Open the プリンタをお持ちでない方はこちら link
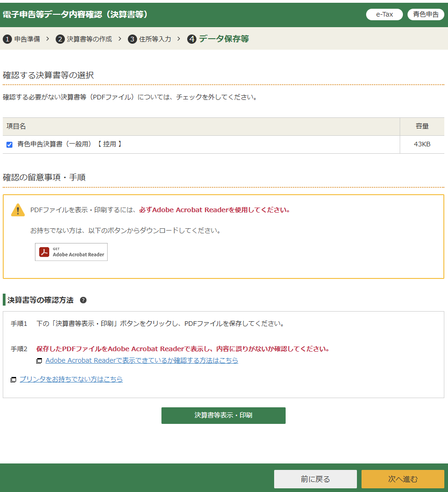The height and width of the screenshot is (492, 448). [71, 379]
